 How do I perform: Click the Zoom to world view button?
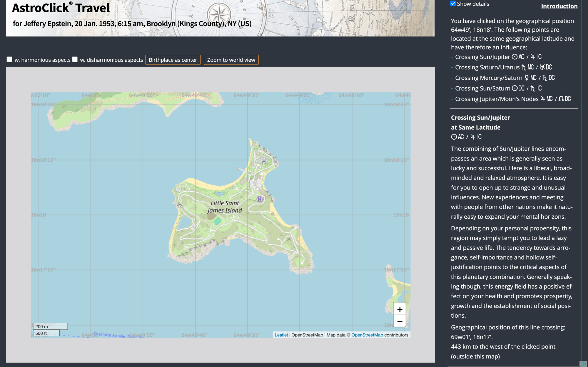click(x=231, y=60)
